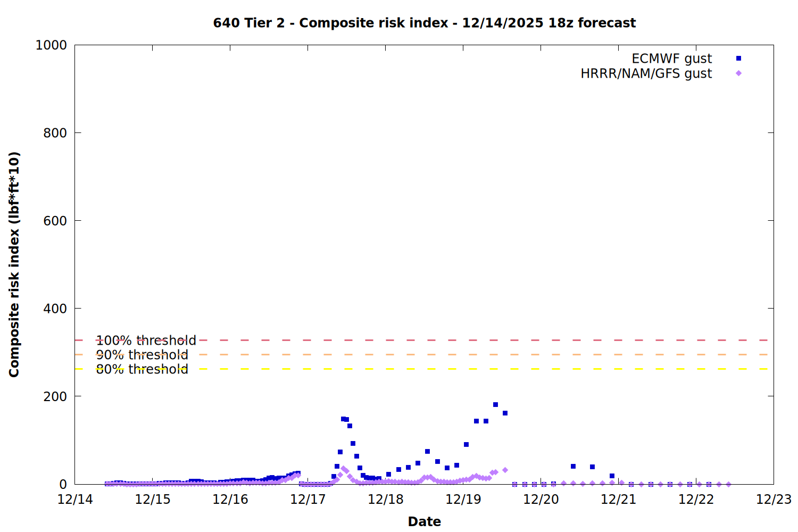
Task: Click the 12/19 date tick label
Action: click(x=463, y=500)
